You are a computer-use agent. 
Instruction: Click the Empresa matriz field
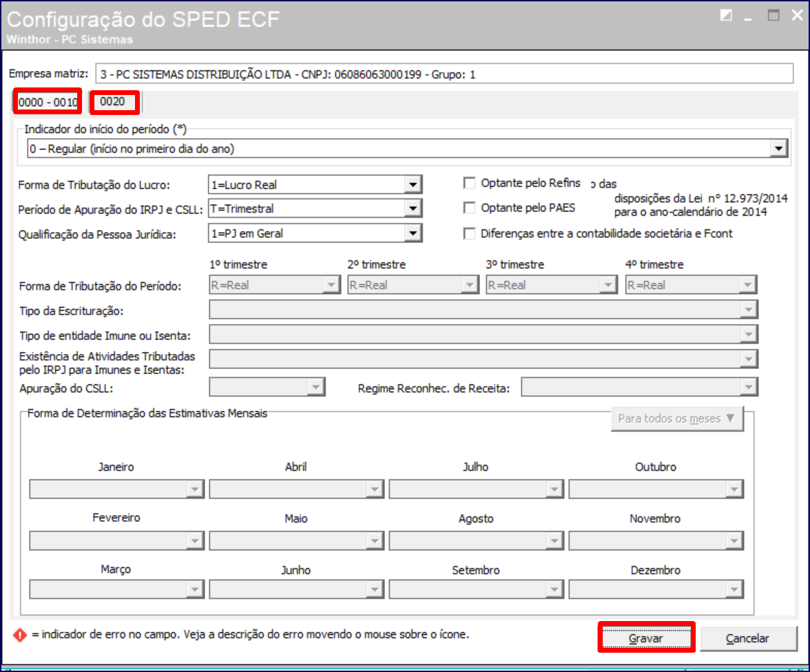click(444, 74)
